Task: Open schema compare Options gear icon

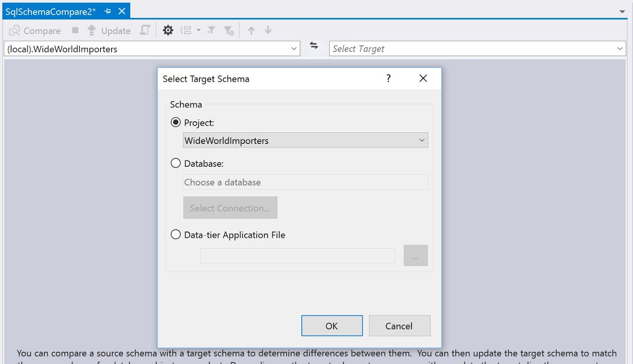Action: tap(168, 30)
